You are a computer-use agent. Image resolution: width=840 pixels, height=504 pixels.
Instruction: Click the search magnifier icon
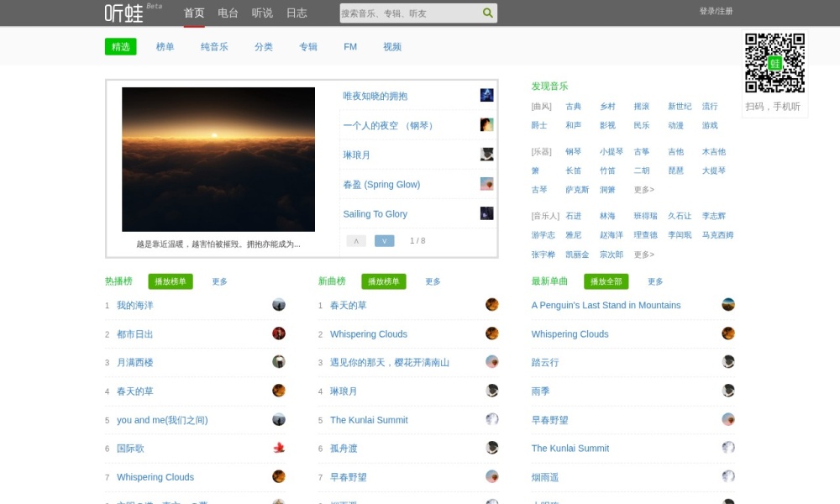[487, 13]
